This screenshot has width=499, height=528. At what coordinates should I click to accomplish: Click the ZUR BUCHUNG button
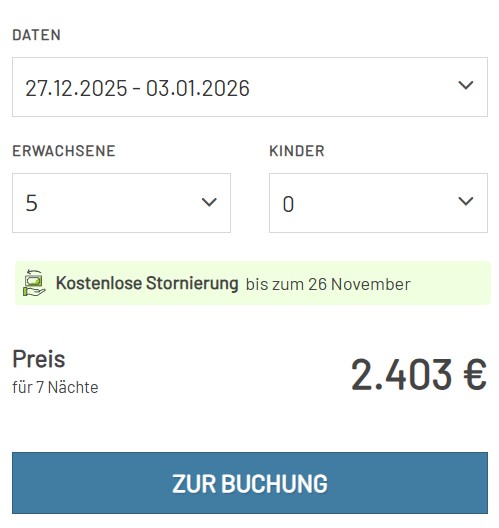[x=250, y=483]
